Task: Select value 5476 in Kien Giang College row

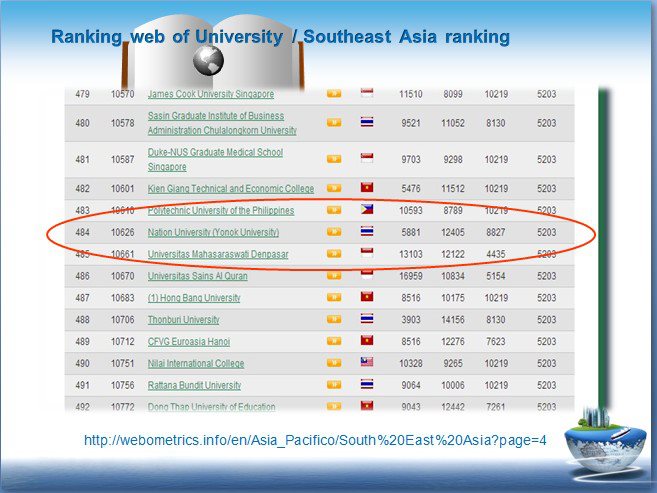Action: (x=411, y=188)
